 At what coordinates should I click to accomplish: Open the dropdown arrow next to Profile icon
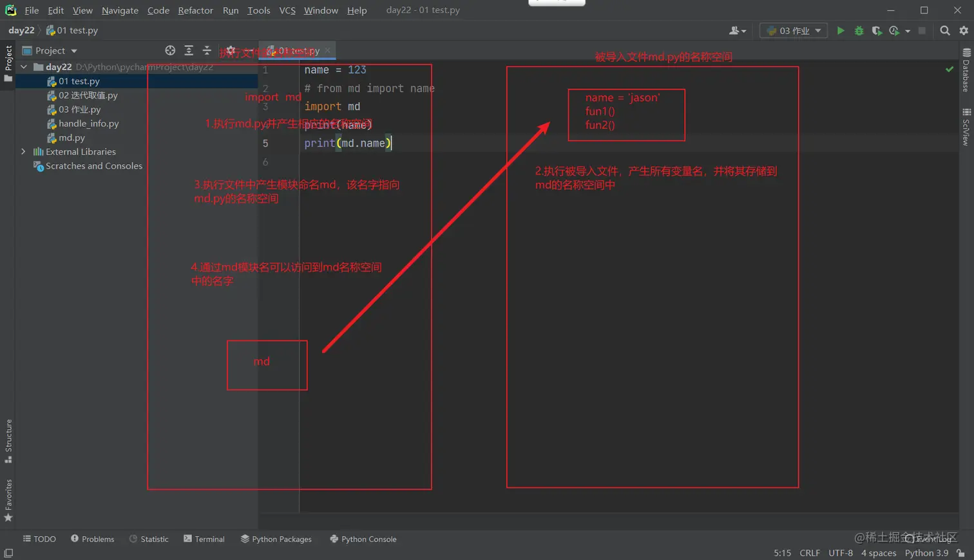(908, 31)
